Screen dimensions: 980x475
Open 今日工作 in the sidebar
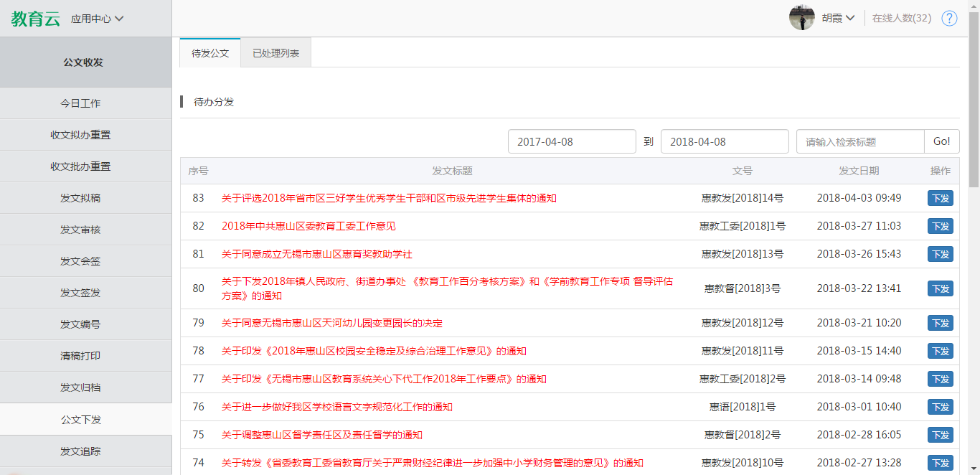tap(80, 103)
